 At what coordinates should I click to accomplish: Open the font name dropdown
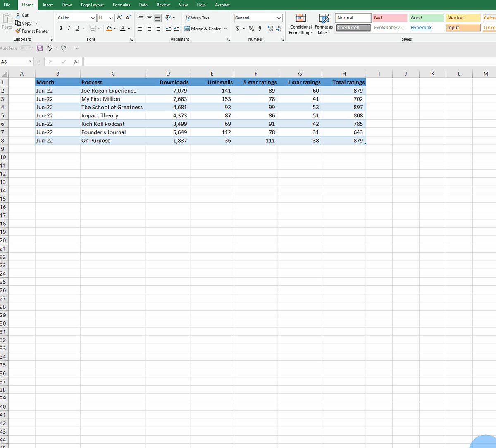coord(93,18)
